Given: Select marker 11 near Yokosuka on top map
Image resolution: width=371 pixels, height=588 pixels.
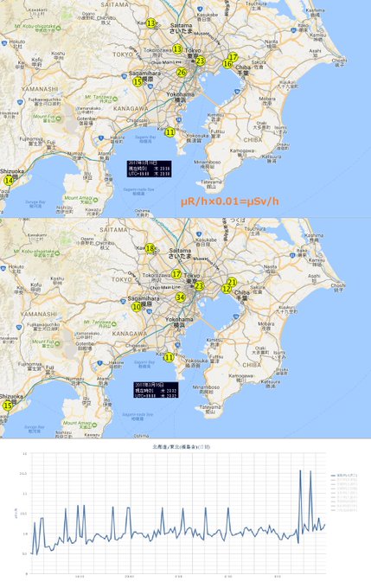Looking at the screenshot, I should click(170, 132).
